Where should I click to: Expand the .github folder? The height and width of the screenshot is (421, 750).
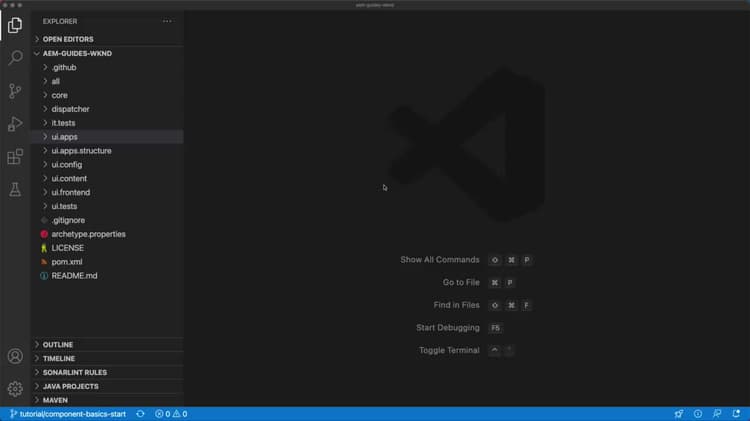pos(107,67)
